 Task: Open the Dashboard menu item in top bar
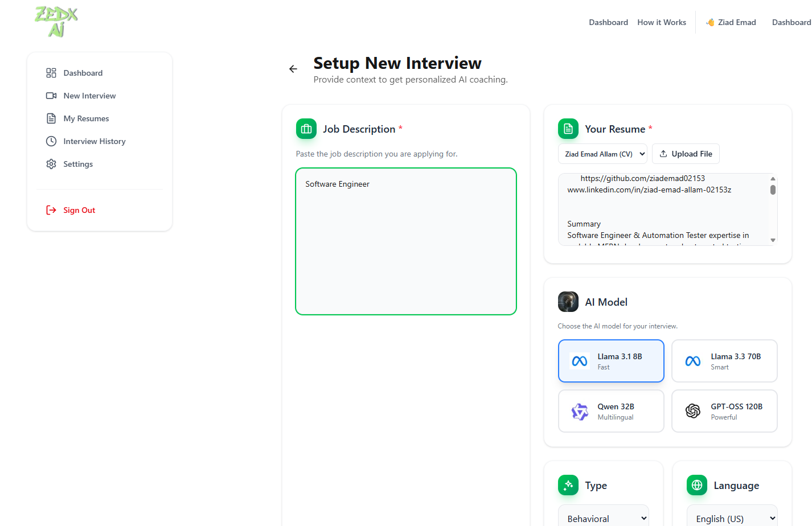click(608, 22)
